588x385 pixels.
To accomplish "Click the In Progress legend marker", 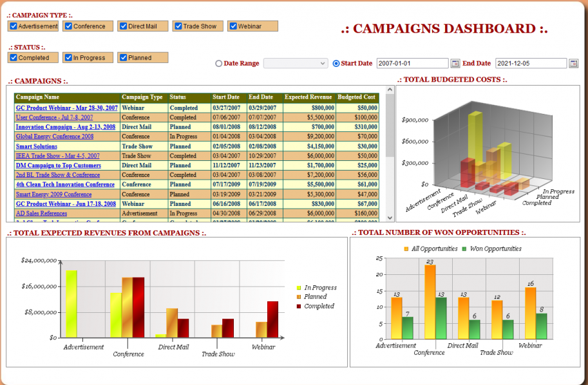I will (299, 288).
